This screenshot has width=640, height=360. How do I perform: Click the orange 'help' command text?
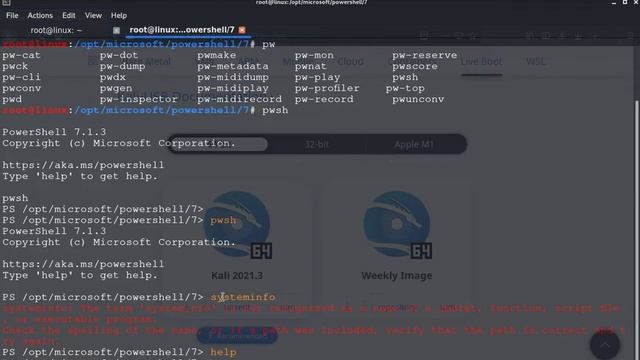click(x=223, y=352)
